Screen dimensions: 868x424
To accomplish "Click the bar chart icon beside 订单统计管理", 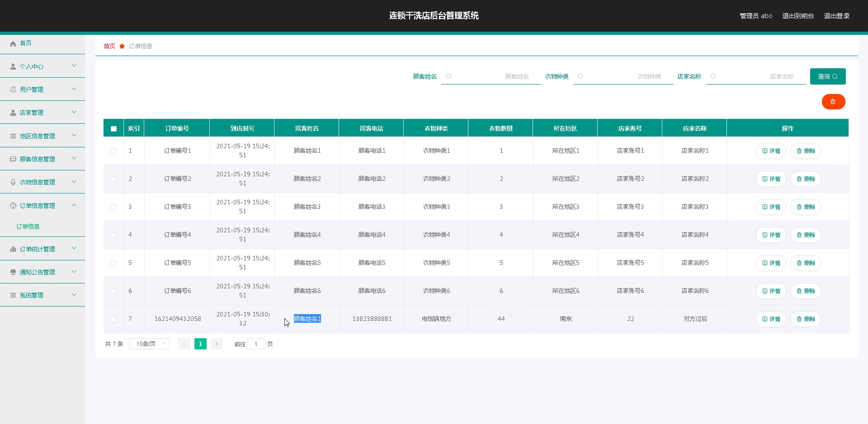I will [x=13, y=249].
